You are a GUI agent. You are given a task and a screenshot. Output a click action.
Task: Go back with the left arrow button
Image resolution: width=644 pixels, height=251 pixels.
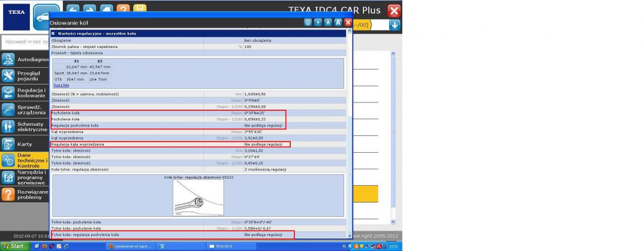(73, 9)
